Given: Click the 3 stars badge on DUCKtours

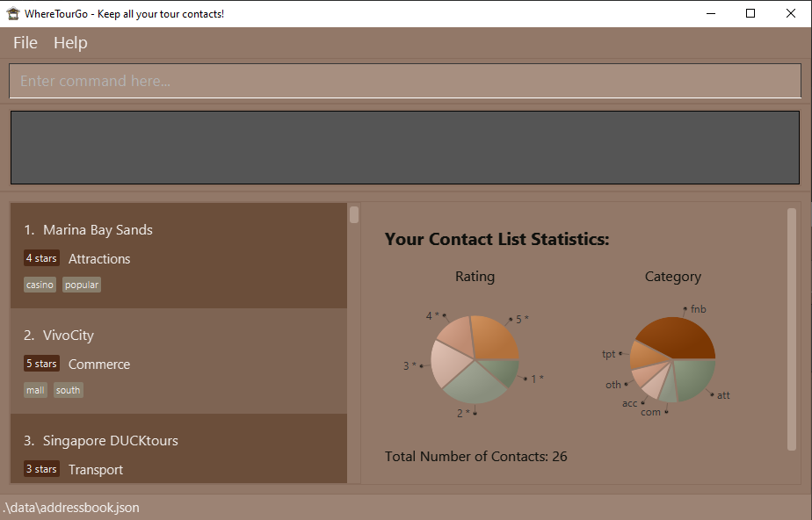Looking at the screenshot, I should tap(41, 469).
